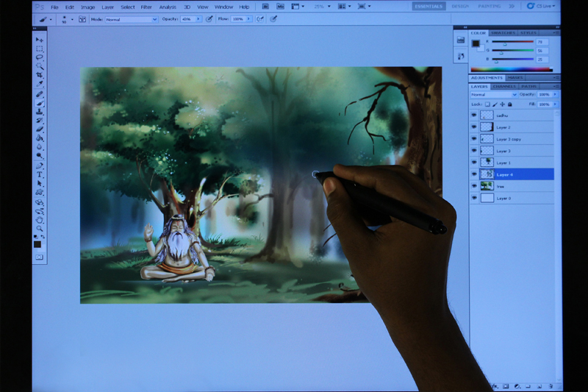Toggle lock transparent pixels box
Viewport: 588px width, 392px height.
tap(487, 104)
